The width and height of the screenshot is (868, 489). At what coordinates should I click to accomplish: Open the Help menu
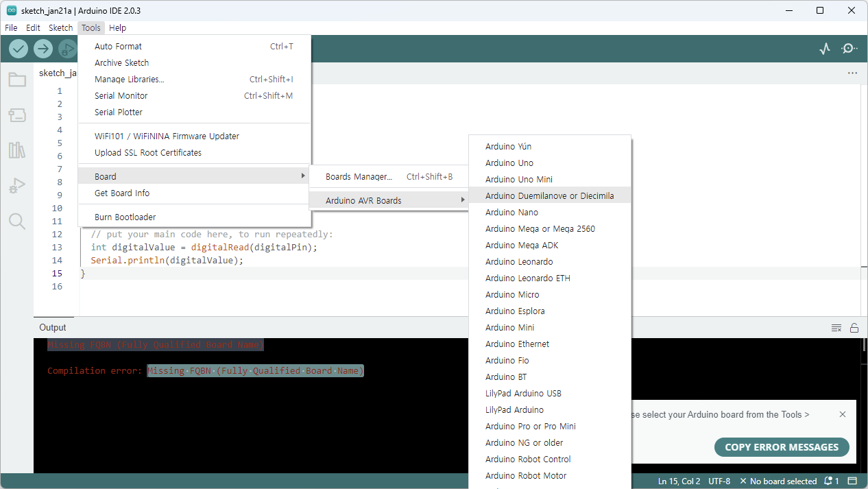pos(117,28)
